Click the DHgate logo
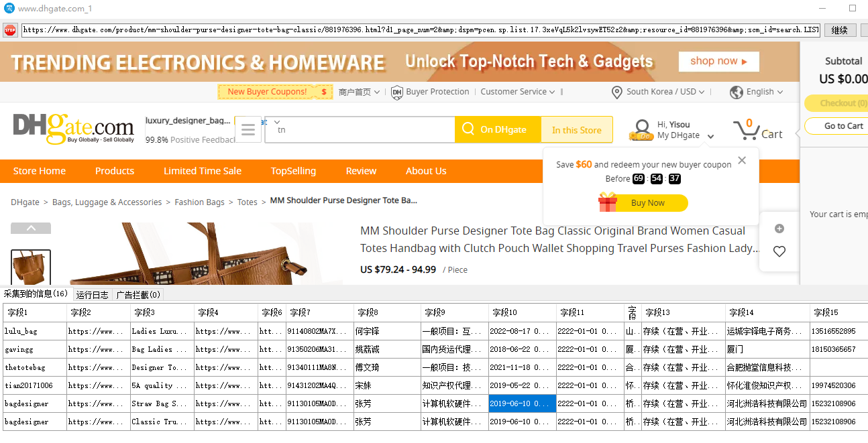 [74, 129]
